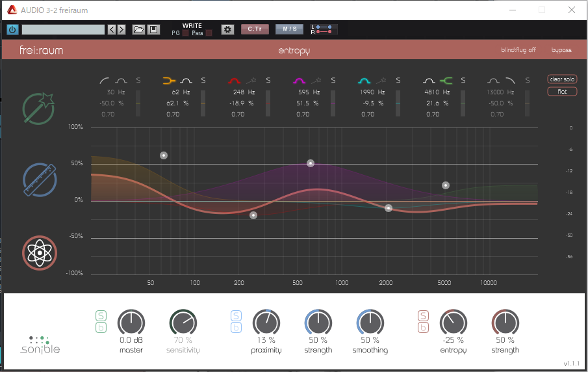Toggle the entropy section bypass 'b' button
This screenshot has height=372, width=588.
pyautogui.click(x=424, y=328)
